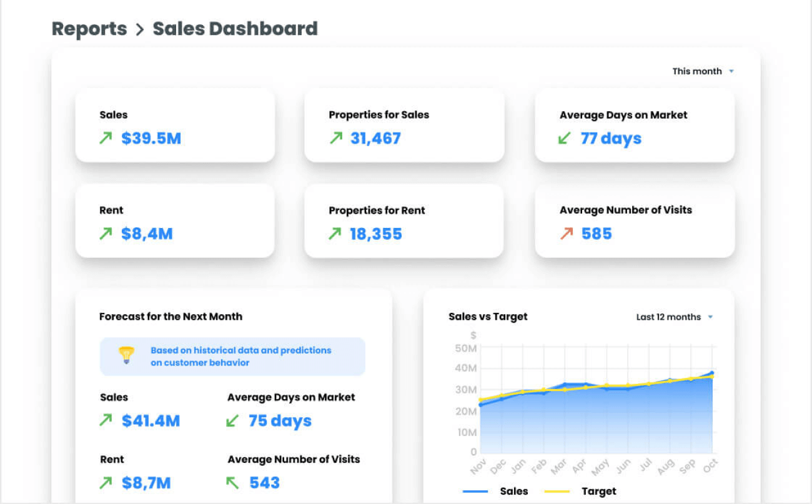
Task: Click Reports in the breadcrumb
Action: click(89, 29)
